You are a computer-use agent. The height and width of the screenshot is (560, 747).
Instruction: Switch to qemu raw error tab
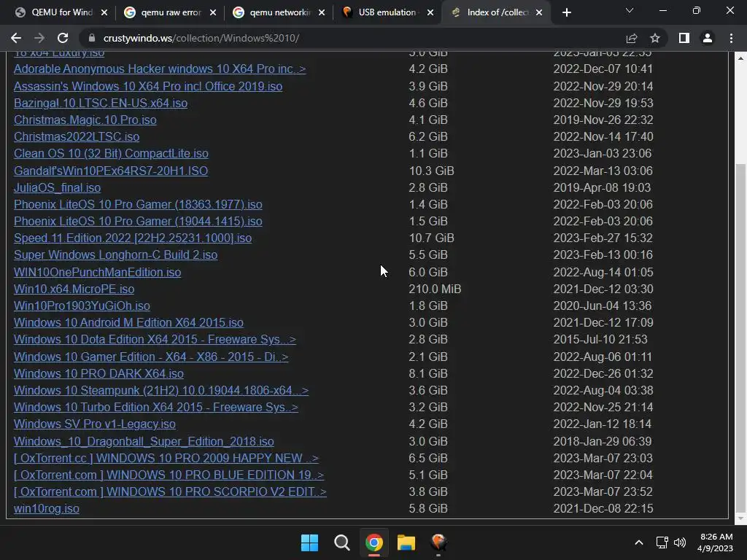(x=170, y=12)
